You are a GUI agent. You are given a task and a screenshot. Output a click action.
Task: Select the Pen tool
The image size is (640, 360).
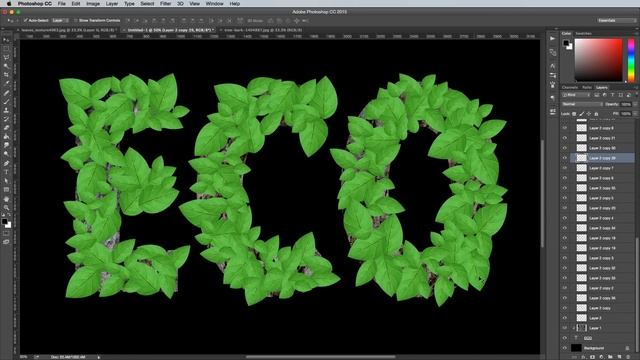tap(6, 163)
